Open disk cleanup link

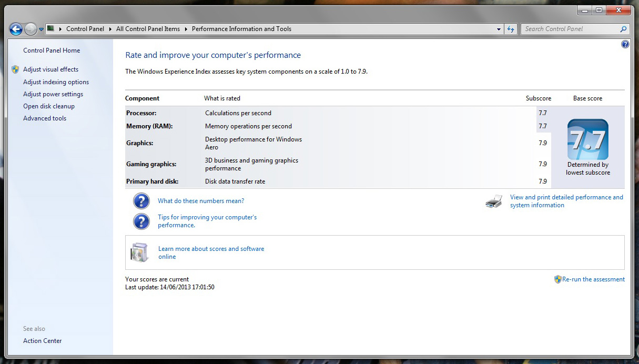pos(49,106)
